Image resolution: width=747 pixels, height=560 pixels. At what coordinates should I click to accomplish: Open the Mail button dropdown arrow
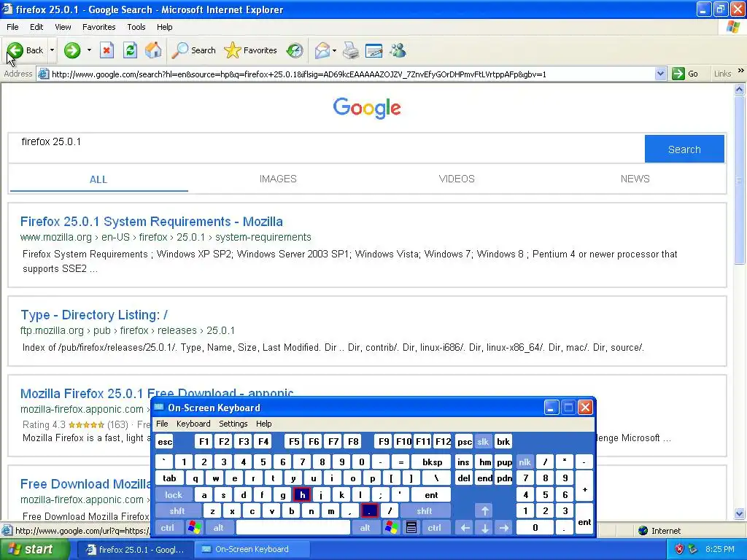point(334,50)
